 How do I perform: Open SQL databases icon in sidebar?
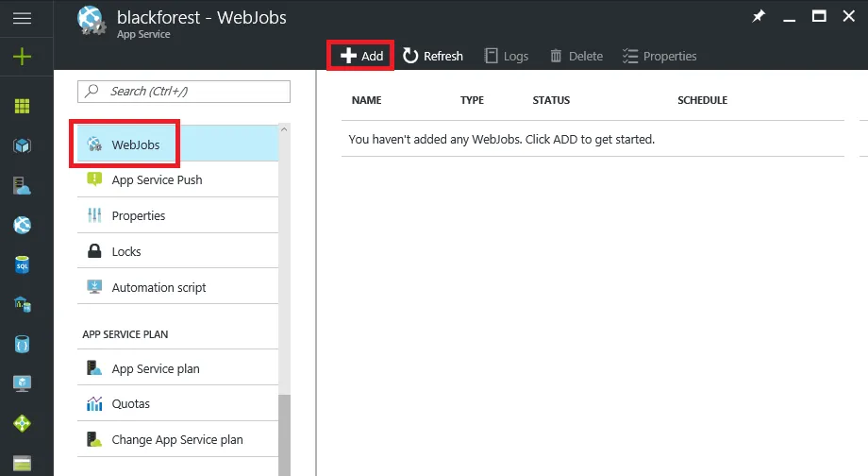pos(22,264)
